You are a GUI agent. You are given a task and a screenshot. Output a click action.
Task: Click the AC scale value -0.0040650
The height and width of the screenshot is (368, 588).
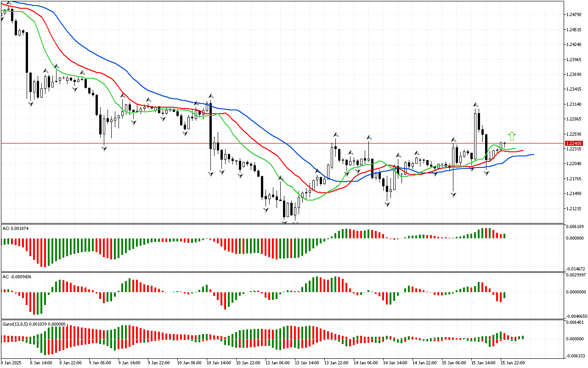[577, 316]
